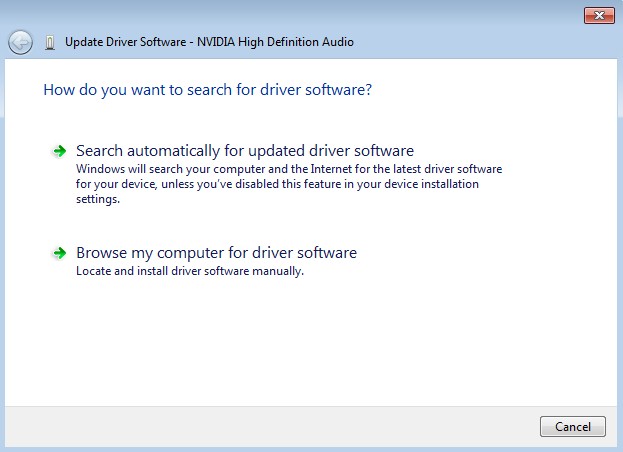Choose Search automatically for updated driver software
623x452 pixels.
[x=245, y=151]
